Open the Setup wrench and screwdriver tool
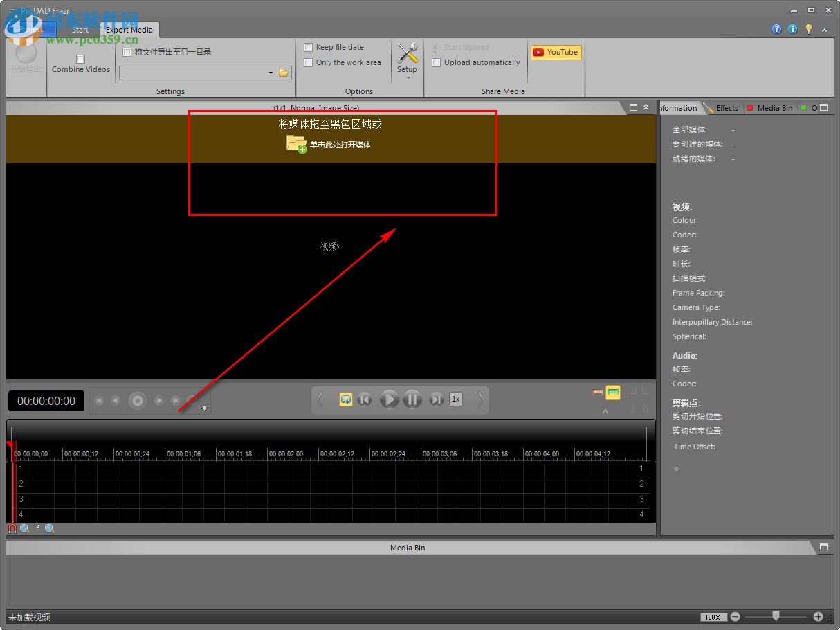Viewport: 840px width, 630px height. coord(407,54)
